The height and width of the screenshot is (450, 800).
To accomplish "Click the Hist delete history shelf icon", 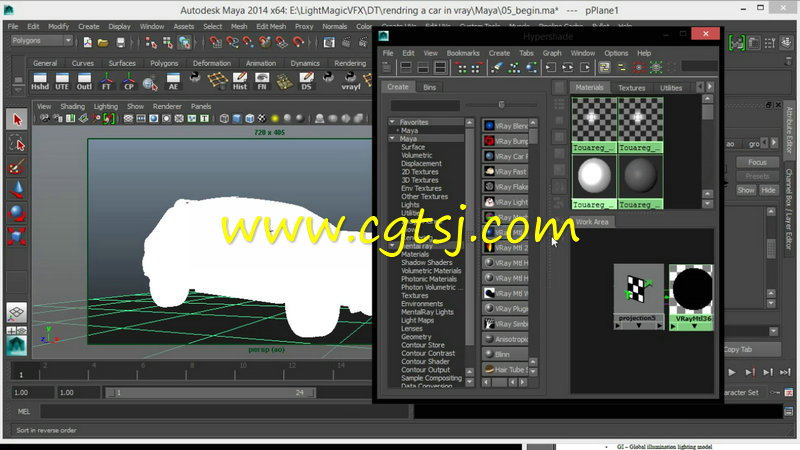I will tap(240, 81).
